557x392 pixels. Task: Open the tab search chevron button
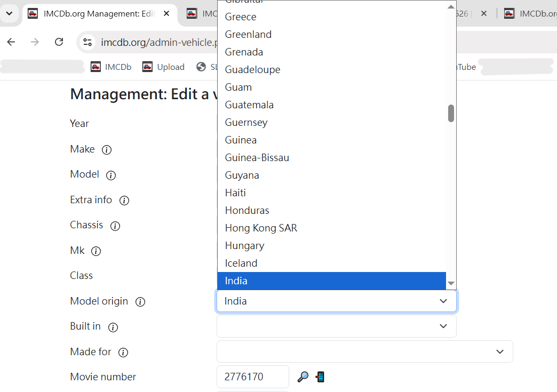tap(10, 13)
